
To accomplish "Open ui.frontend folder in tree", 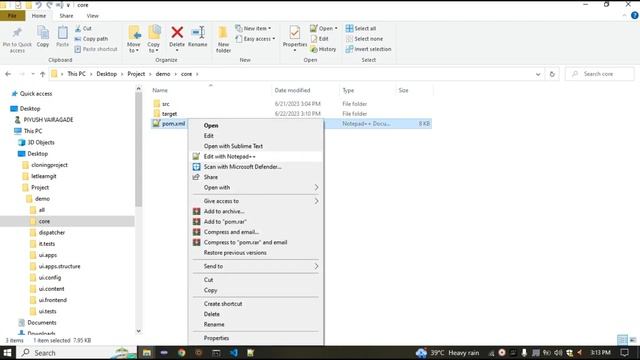I will (x=53, y=300).
